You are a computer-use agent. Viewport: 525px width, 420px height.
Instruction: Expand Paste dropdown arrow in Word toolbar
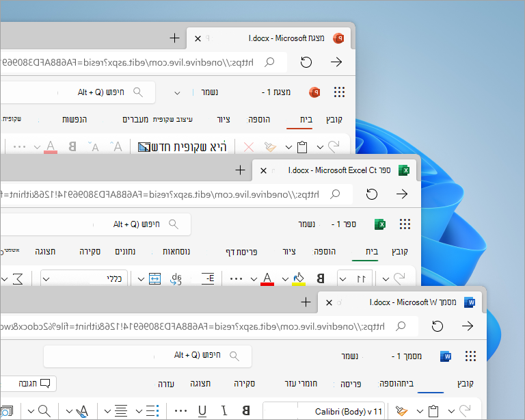click(420, 411)
